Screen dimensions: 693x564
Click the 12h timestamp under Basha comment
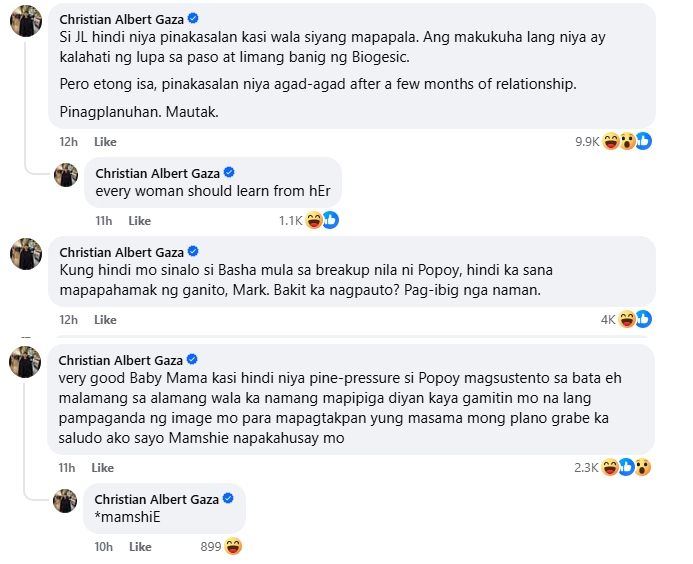tap(68, 320)
